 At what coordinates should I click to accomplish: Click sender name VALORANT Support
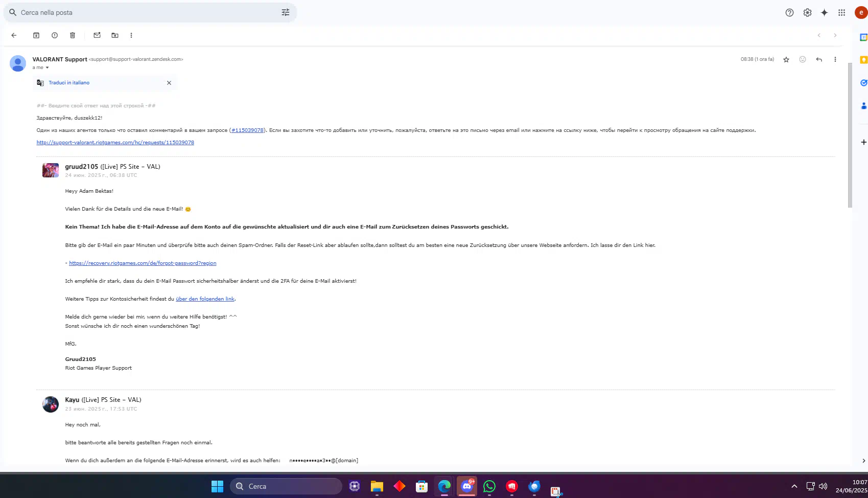click(x=60, y=59)
